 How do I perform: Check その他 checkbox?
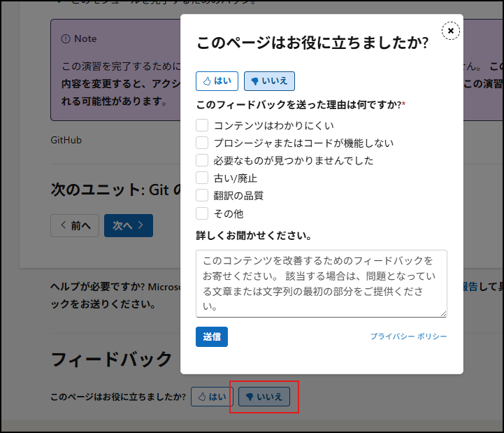pos(202,213)
